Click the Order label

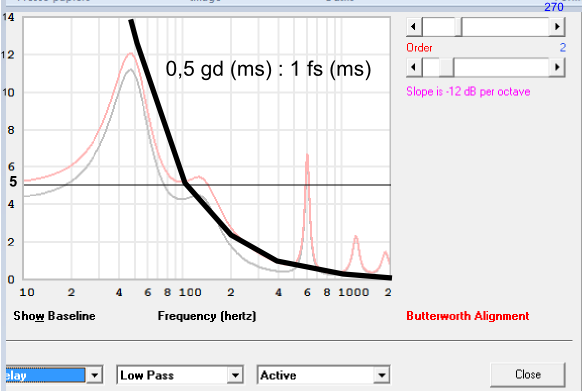pos(419,48)
